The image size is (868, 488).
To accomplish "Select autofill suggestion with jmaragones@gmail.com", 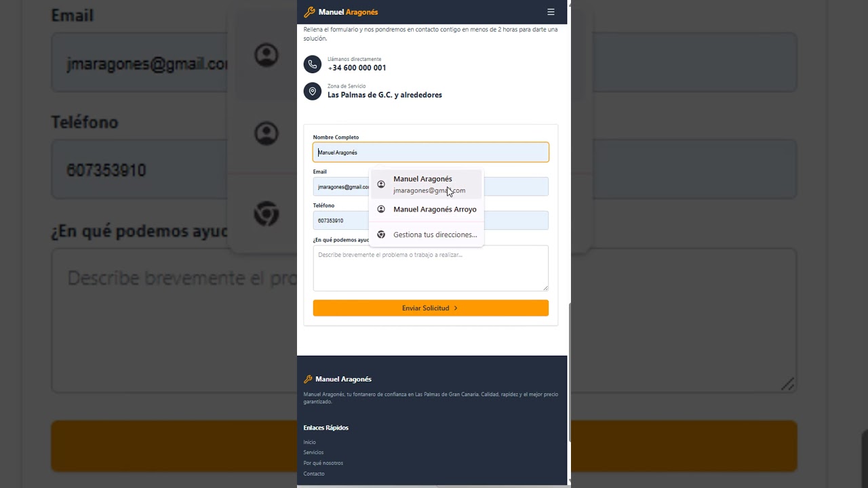I will 427,184.
